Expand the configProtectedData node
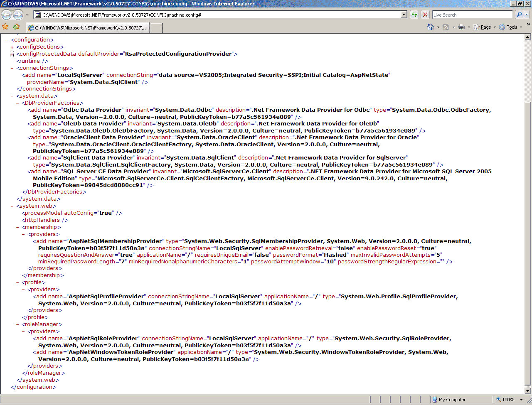532x405 pixels. coord(12,54)
